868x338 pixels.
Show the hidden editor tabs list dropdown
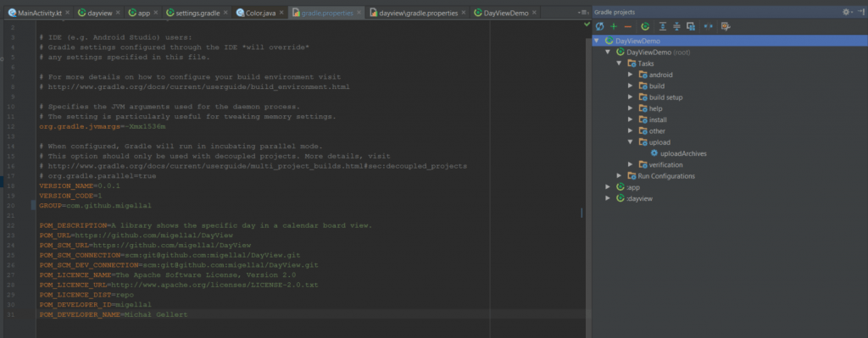point(582,12)
